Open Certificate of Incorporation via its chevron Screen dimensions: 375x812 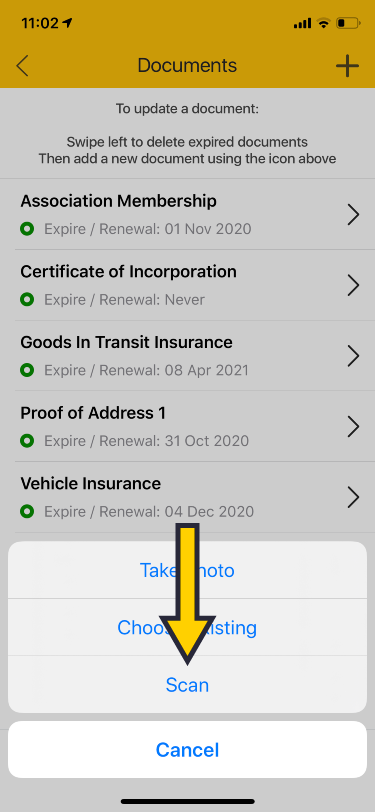click(x=353, y=285)
